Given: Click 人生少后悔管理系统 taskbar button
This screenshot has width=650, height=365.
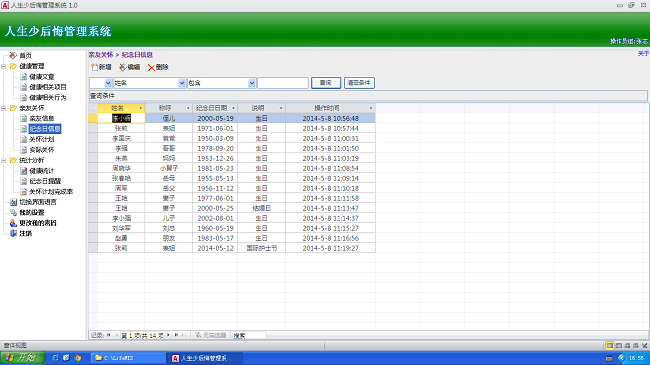Looking at the screenshot, I should tap(204, 358).
